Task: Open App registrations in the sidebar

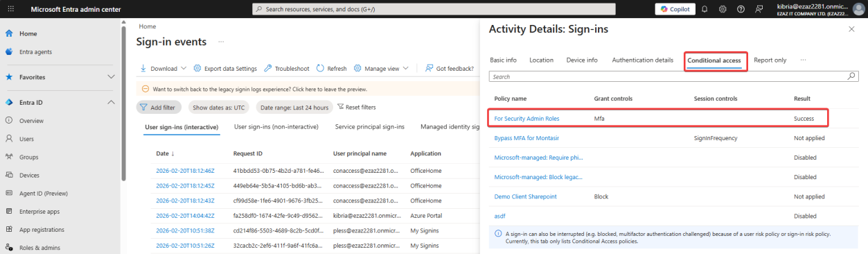Action: [x=42, y=229]
